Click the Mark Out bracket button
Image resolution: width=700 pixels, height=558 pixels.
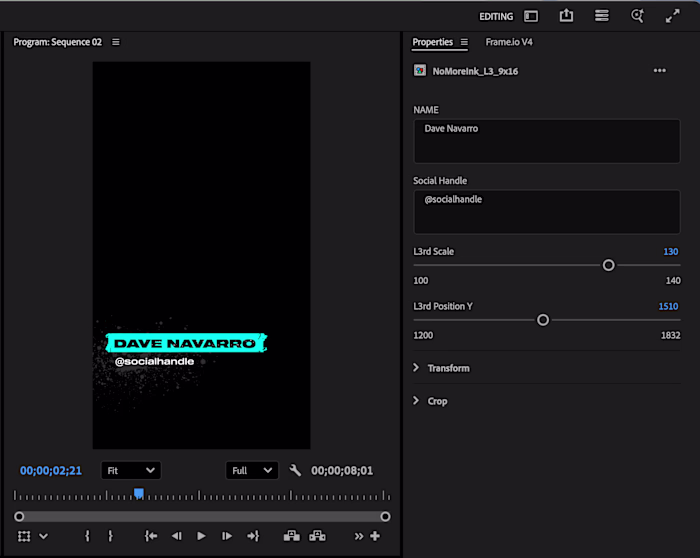(x=110, y=536)
